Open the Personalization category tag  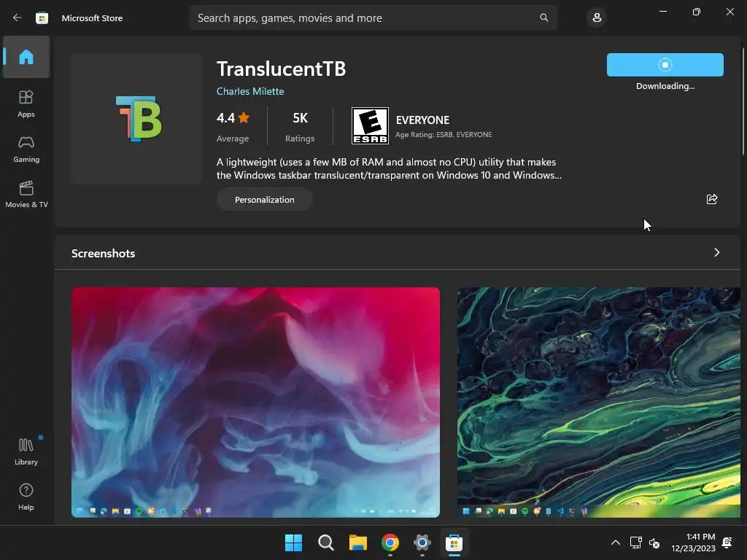pyautogui.click(x=264, y=200)
